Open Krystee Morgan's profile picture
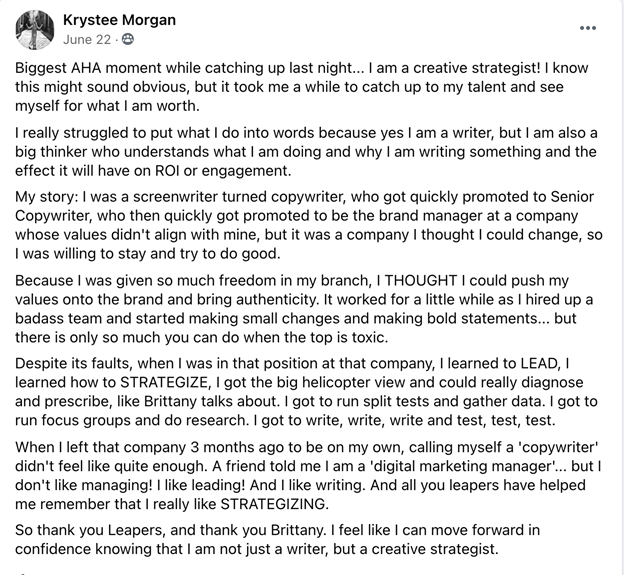The height and width of the screenshot is (575, 624). 35,30
